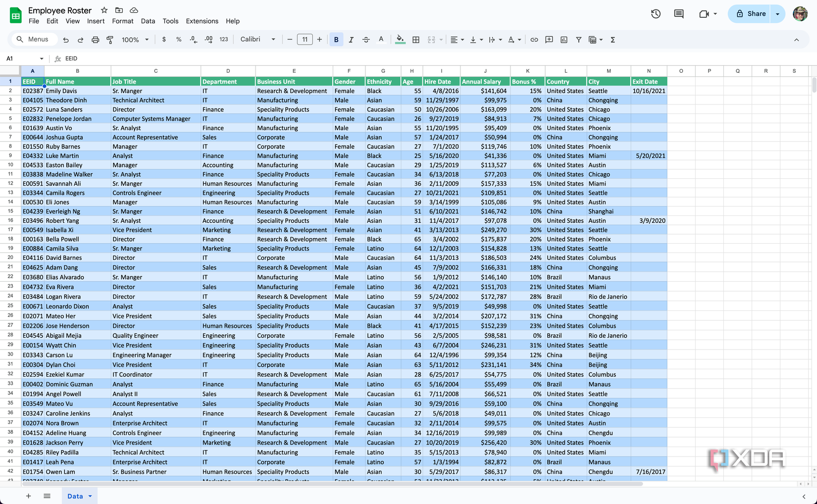
Task: Increase decimal places icon
Action: 208,40
